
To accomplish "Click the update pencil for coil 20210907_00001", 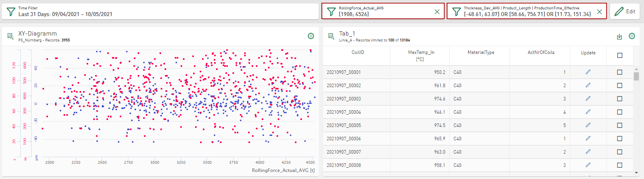I will pos(588,72).
